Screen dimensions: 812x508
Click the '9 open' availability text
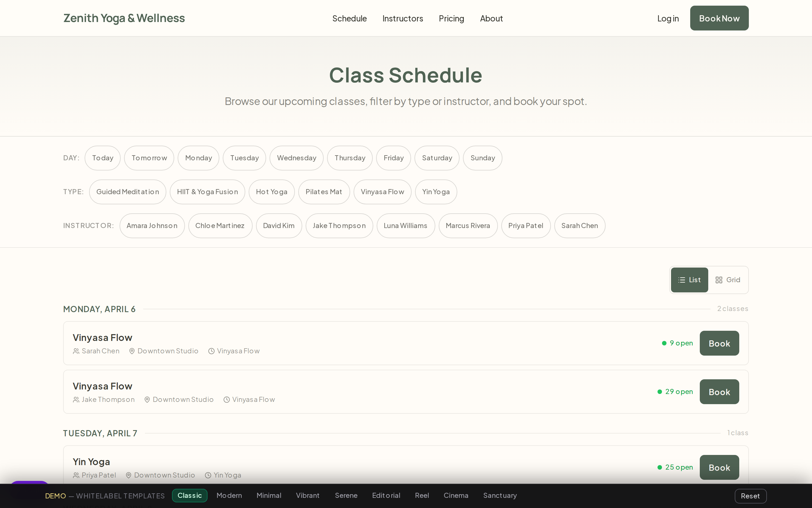681,343
